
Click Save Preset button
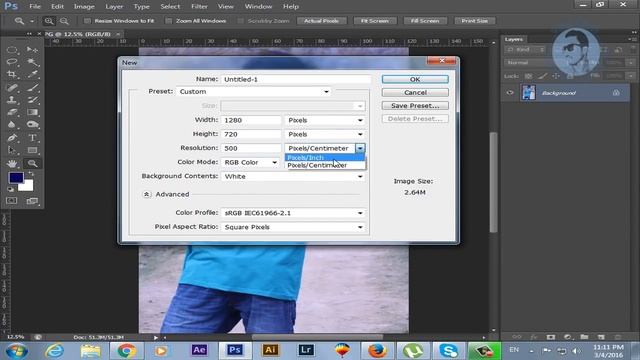coord(415,105)
